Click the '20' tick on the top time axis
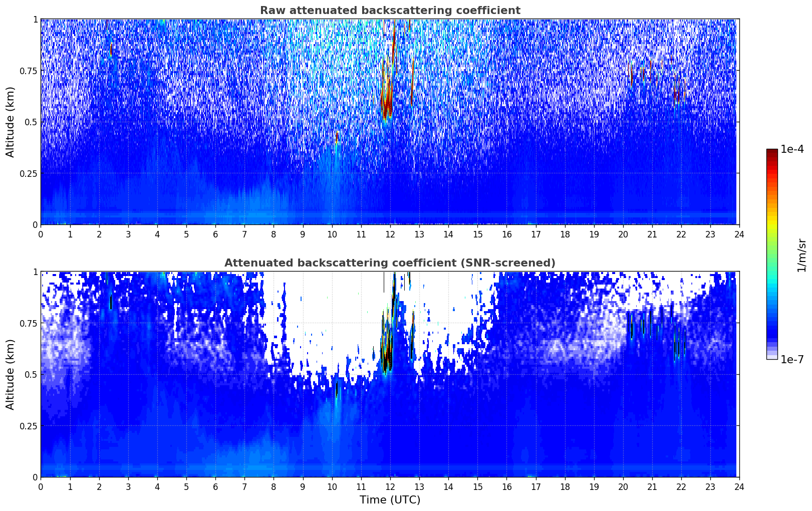Viewport: 812px width, 511px height. tap(623, 234)
